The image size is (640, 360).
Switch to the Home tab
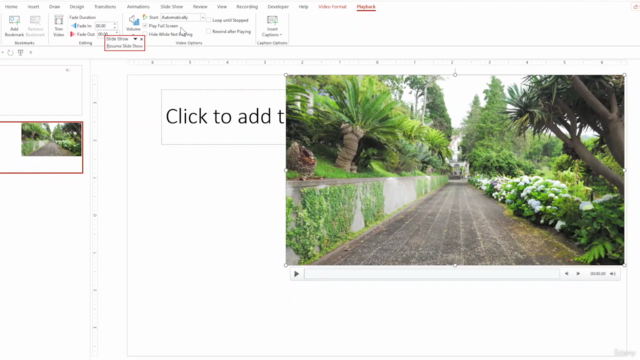(x=11, y=7)
